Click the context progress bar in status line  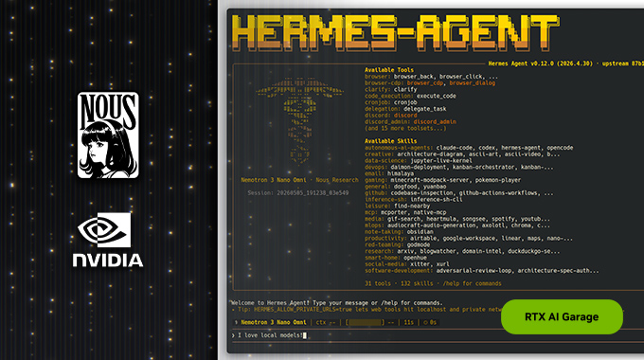tap(366, 323)
